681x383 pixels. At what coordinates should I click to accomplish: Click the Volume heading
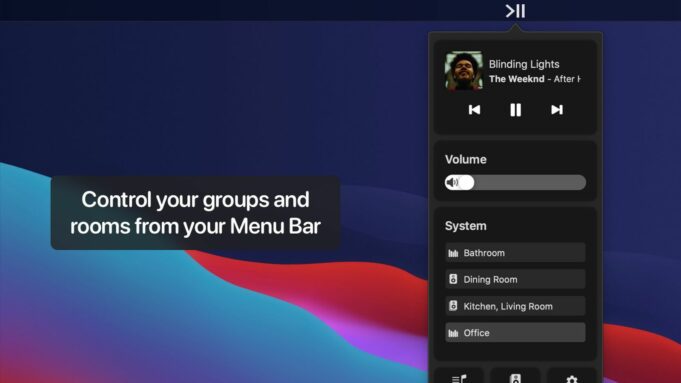click(466, 159)
